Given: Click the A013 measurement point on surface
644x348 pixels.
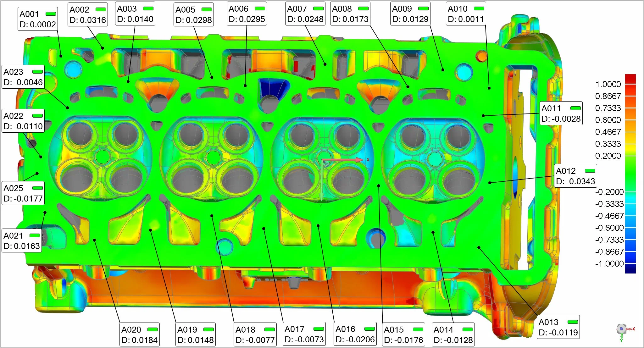Looking at the screenshot, I should [x=479, y=247].
